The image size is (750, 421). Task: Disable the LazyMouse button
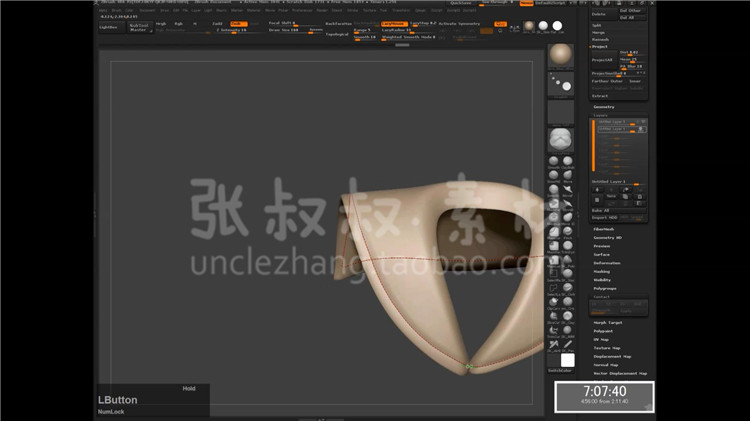tap(394, 23)
